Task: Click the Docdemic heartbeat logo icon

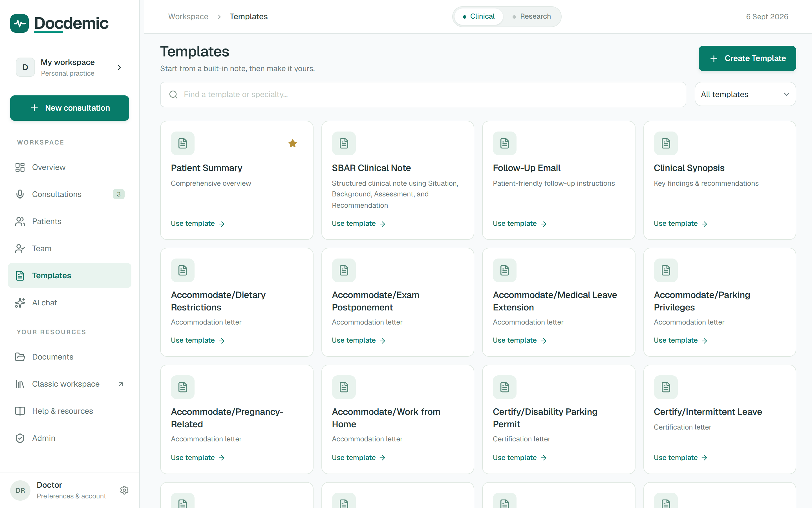Action: (19, 23)
